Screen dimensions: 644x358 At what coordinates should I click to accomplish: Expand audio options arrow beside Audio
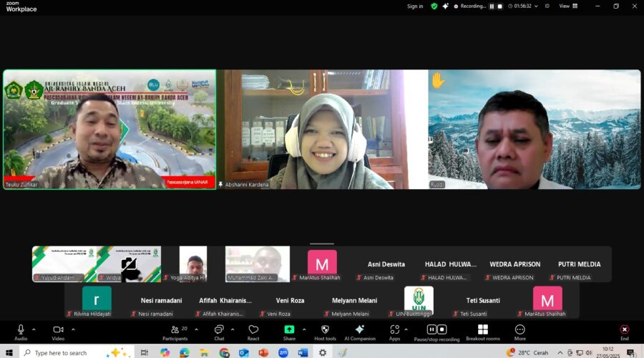pyautogui.click(x=34, y=329)
